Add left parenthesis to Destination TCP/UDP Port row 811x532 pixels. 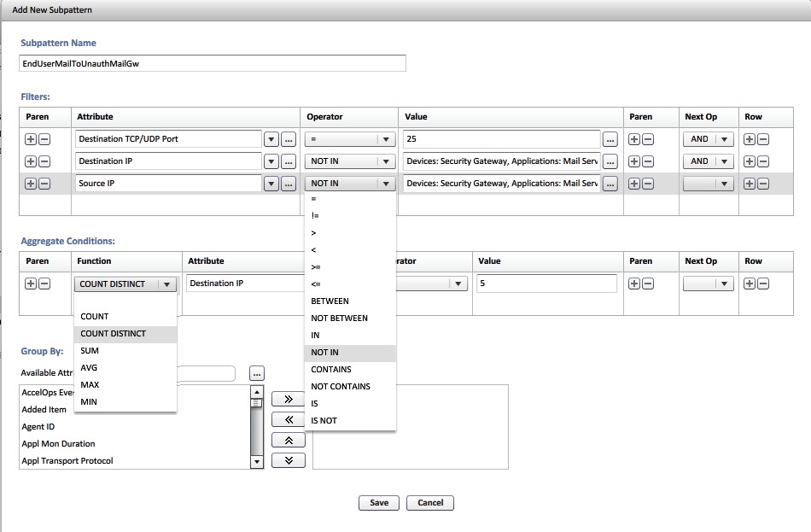pos(31,139)
